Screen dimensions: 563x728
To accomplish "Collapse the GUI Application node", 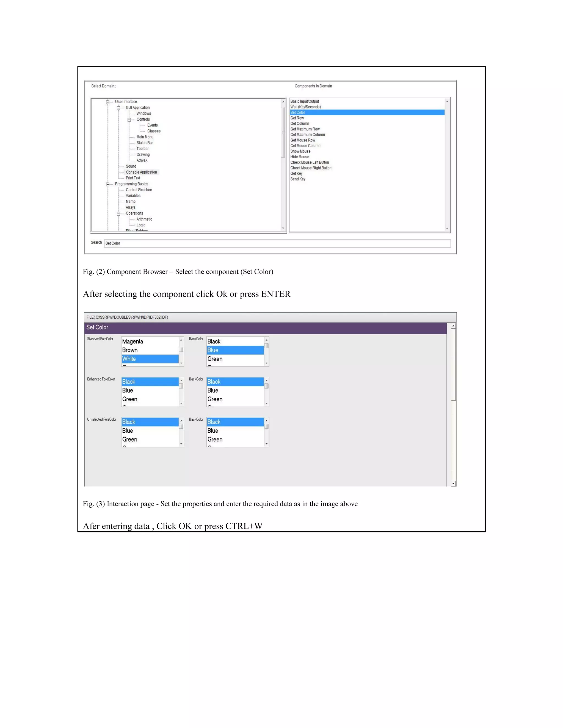I will pyautogui.click(x=118, y=108).
